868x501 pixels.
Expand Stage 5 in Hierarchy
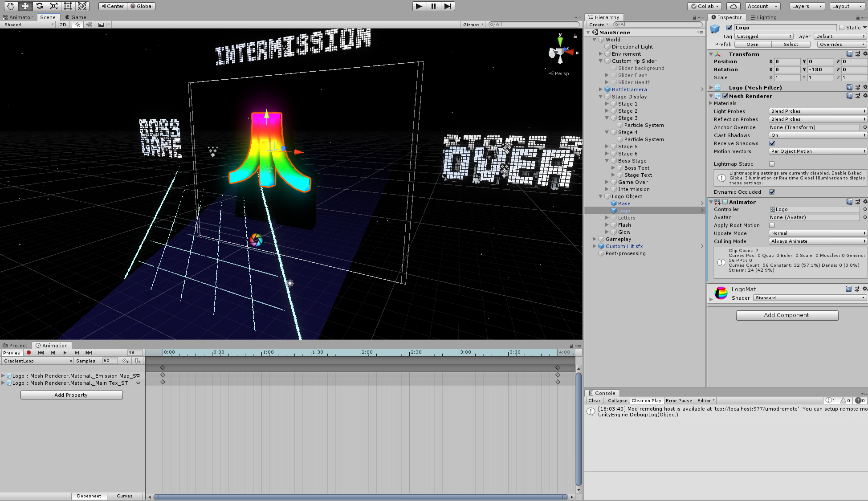click(x=607, y=147)
